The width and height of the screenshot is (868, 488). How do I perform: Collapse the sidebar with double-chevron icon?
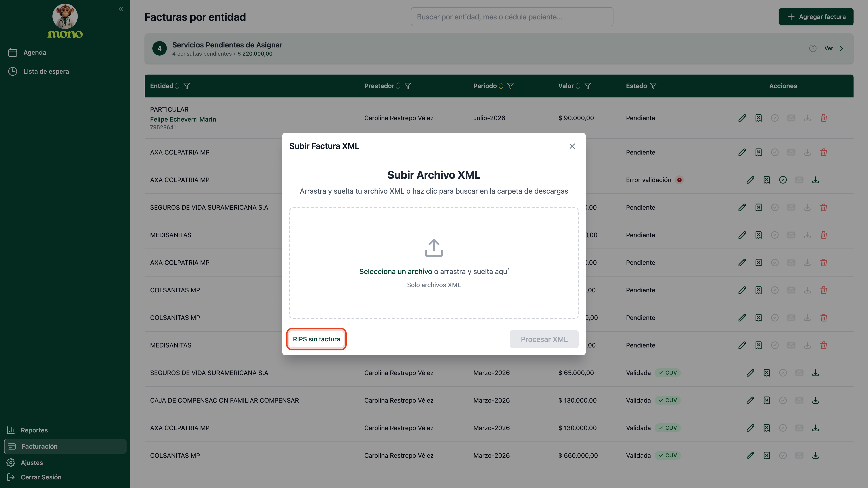click(x=121, y=9)
